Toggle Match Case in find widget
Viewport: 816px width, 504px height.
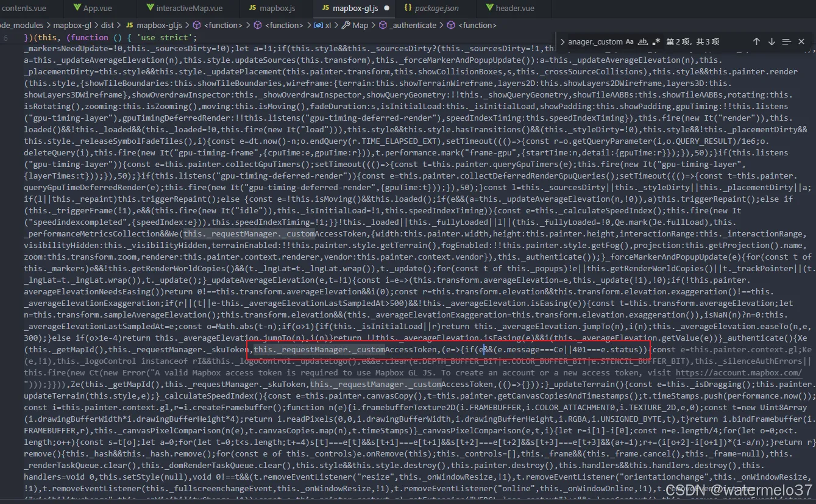629,41
